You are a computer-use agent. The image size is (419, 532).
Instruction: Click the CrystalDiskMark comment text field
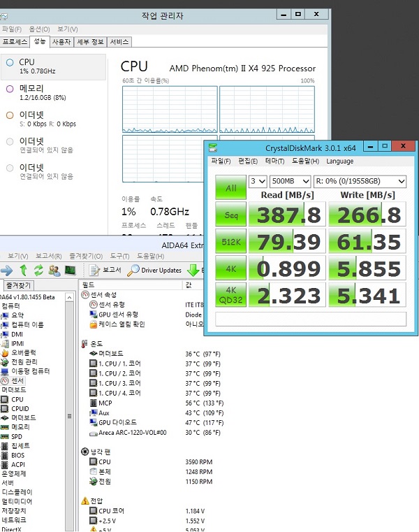[x=311, y=319]
